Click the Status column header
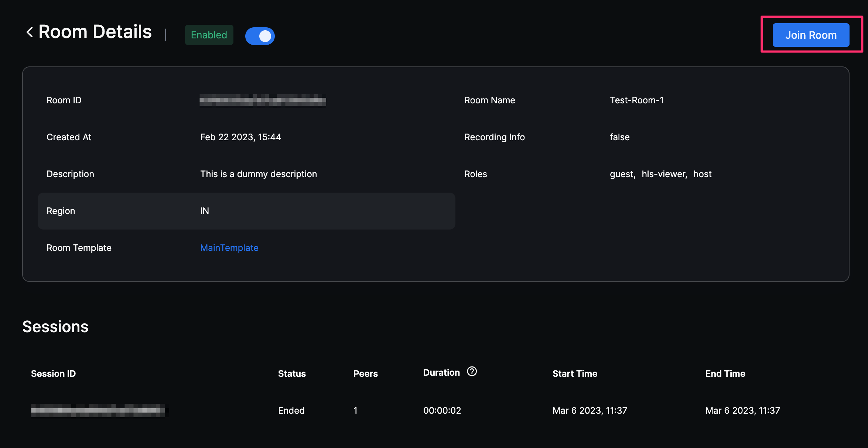 [292, 373]
